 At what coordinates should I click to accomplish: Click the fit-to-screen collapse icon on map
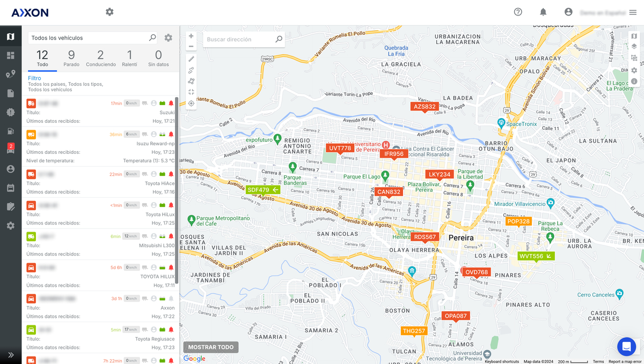tap(191, 92)
